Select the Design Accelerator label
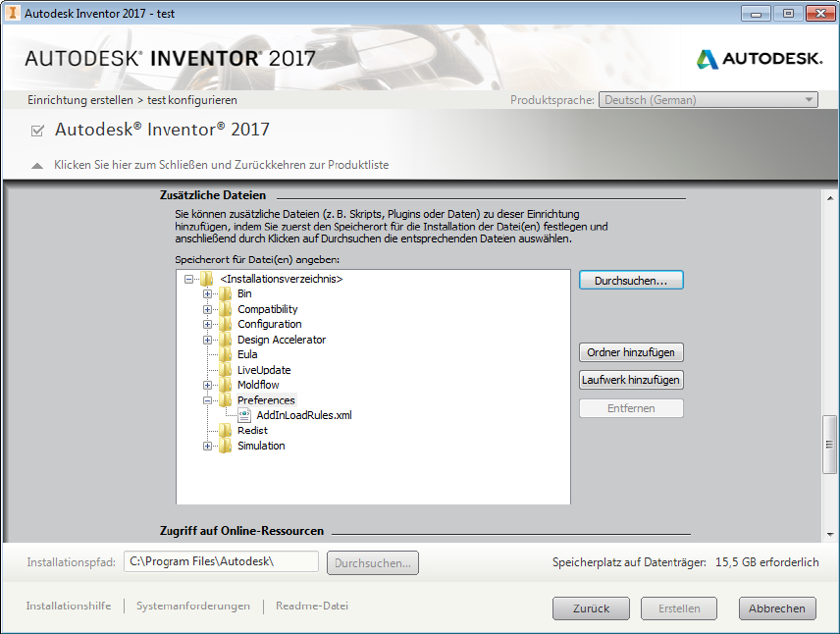The height and width of the screenshot is (634, 840). tap(282, 340)
